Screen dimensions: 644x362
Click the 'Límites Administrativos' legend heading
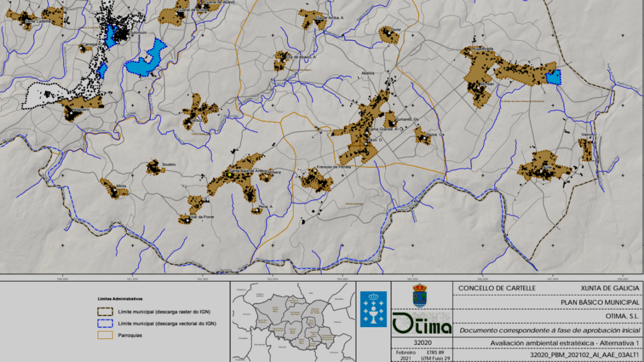[x=120, y=299]
